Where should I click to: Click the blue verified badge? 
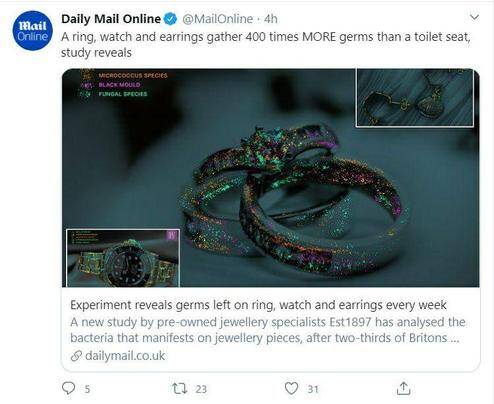pyautogui.click(x=171, y=19)
